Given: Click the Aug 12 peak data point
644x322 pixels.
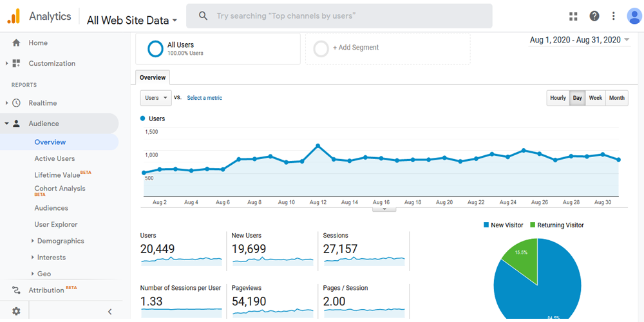Looking at the screenshot, I should pyautogui.click(x=318, y=146).
